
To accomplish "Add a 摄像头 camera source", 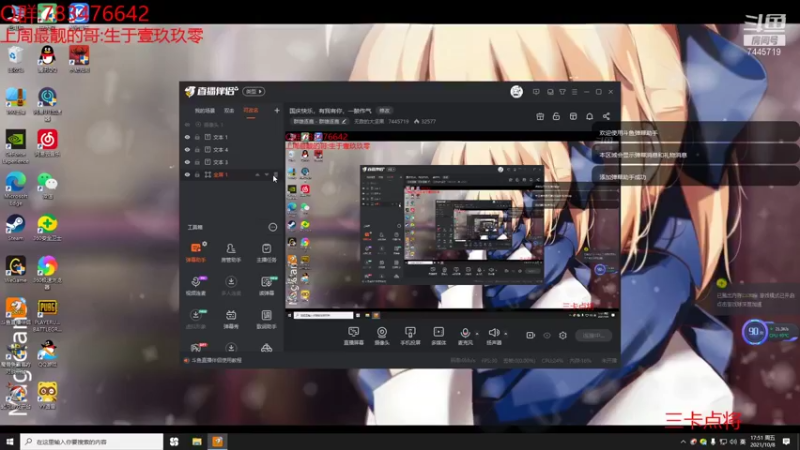I will tap(382, 336).
